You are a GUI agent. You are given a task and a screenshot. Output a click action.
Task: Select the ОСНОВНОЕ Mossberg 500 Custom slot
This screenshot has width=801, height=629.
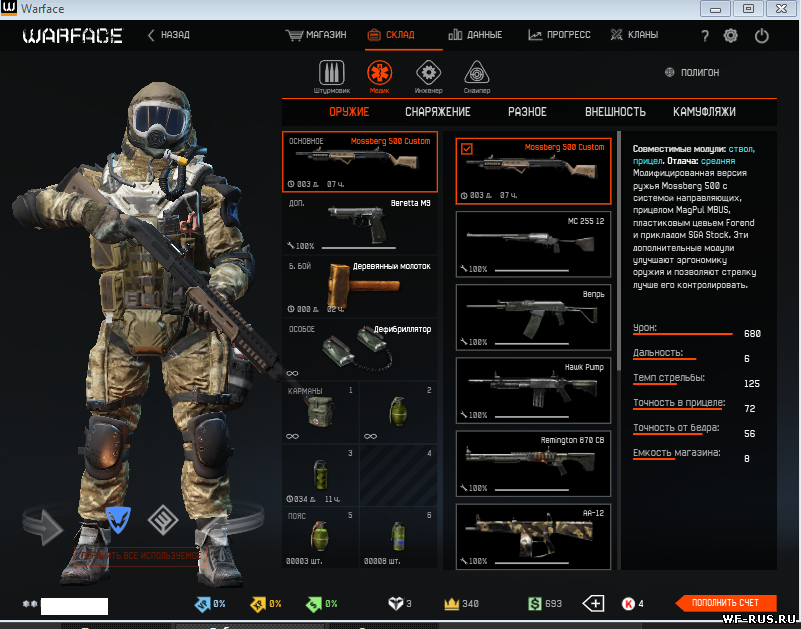(x=360, y=162)
